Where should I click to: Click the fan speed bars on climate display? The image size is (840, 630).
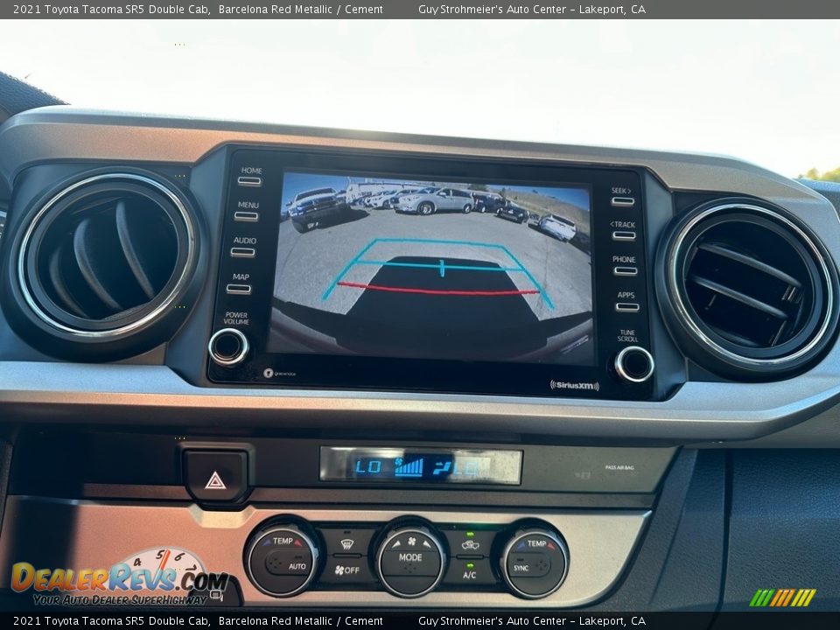[x=409, y=467]
